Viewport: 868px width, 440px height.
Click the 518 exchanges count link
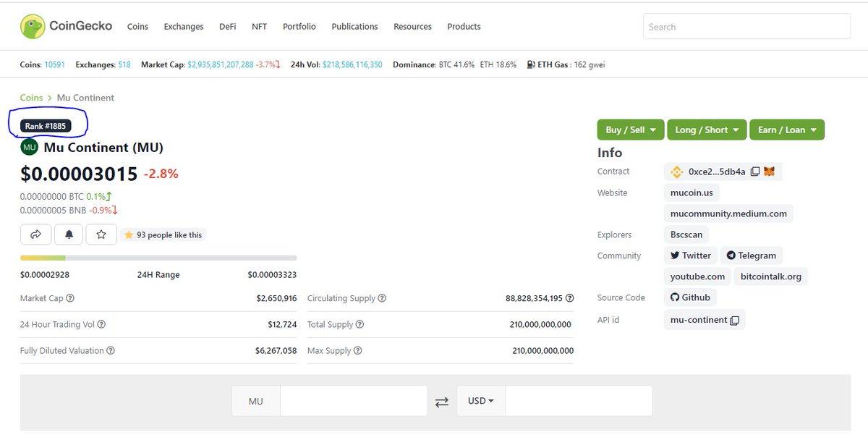124,64
